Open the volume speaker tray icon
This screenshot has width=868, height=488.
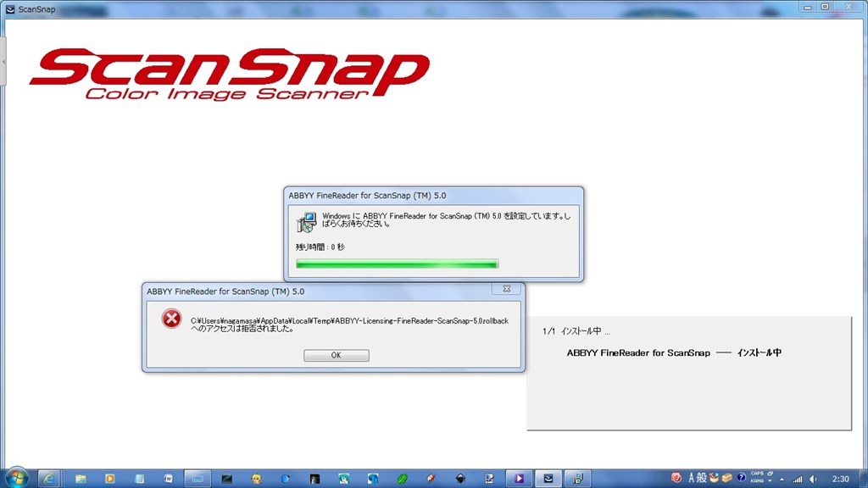[x=813, y=480]
